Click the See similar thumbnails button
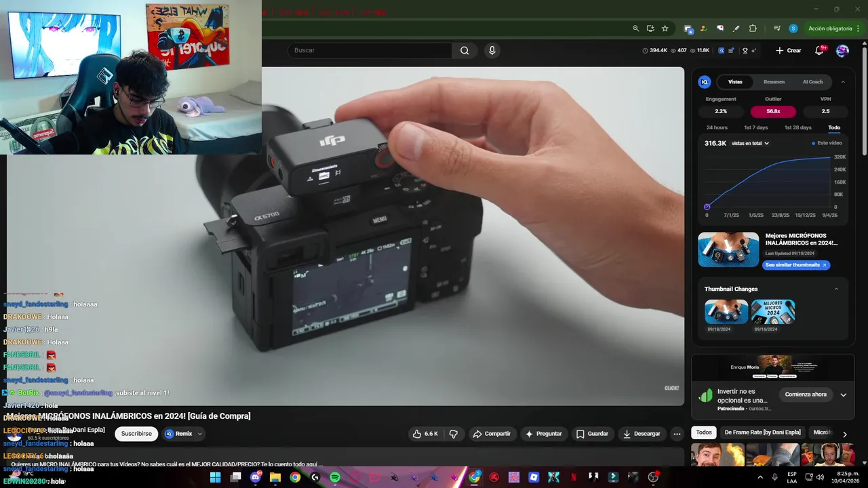Image resolution: width=868 pixels, height=488 pixels. 796,265
